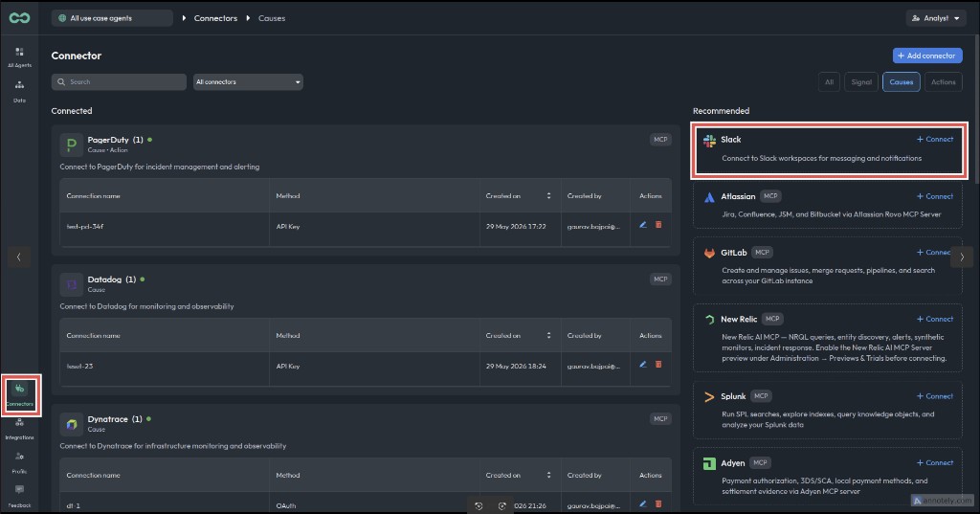Screen dimensions: 980x514
Task: Delete the test-pd-34f connection
Action: 658,225
